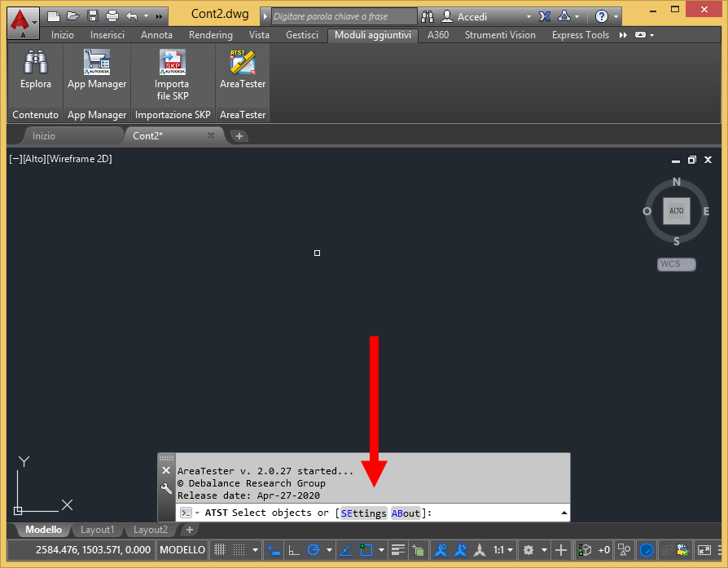Add a new drawing tab with plus
Viewport: 728px width, 568px height.
coord(239,136)
